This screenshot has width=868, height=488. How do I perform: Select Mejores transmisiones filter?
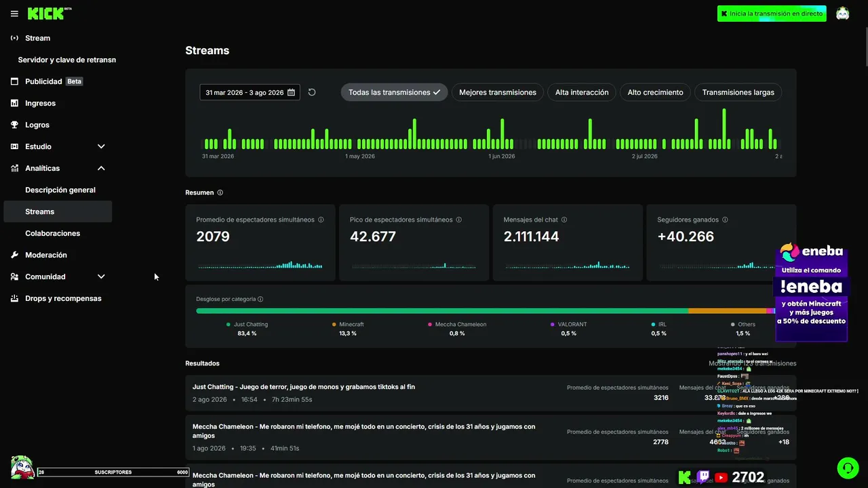[498, 92]
